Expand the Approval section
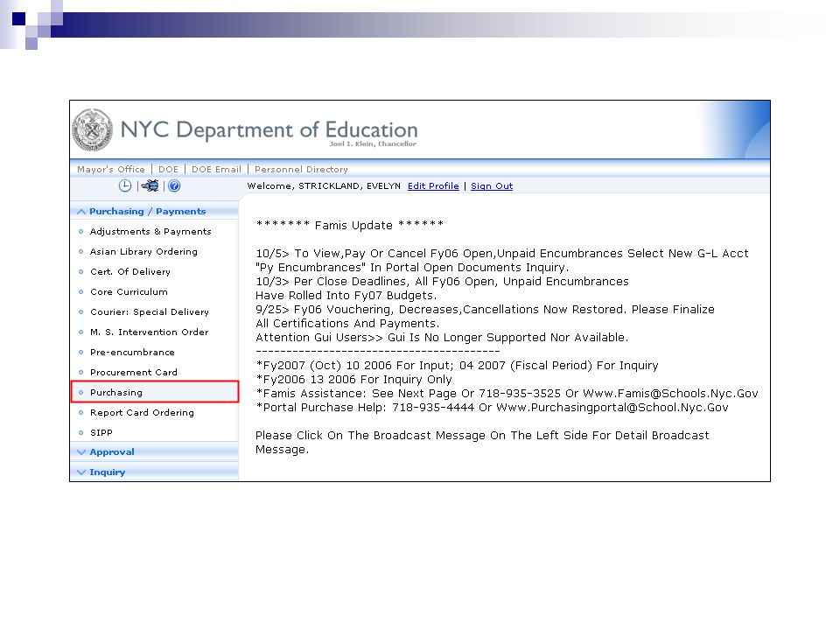The height and width of the screenshot is (630, 840). click(154, 451)
